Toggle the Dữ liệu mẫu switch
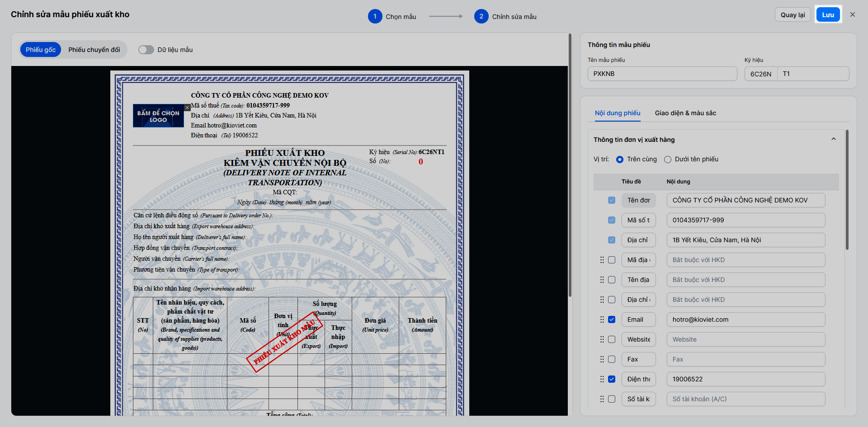Image resolution: width=868 pixels, height=427 pixels. tap(146, 50)
